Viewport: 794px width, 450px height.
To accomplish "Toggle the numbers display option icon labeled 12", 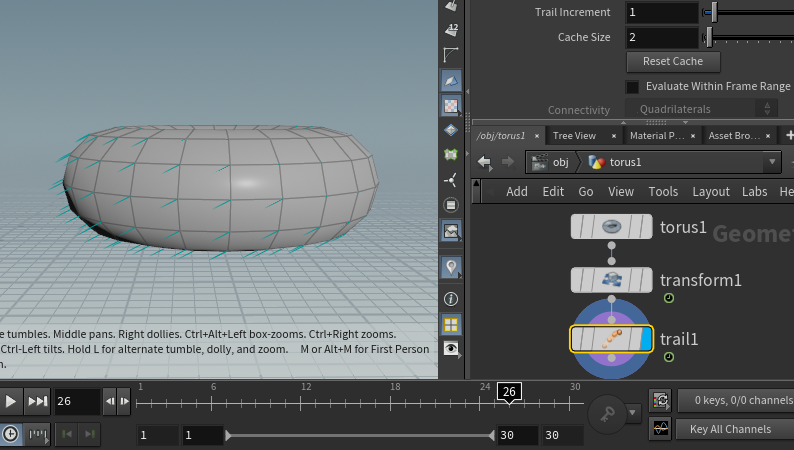I will pyautogui.click(x=451, y=30).
